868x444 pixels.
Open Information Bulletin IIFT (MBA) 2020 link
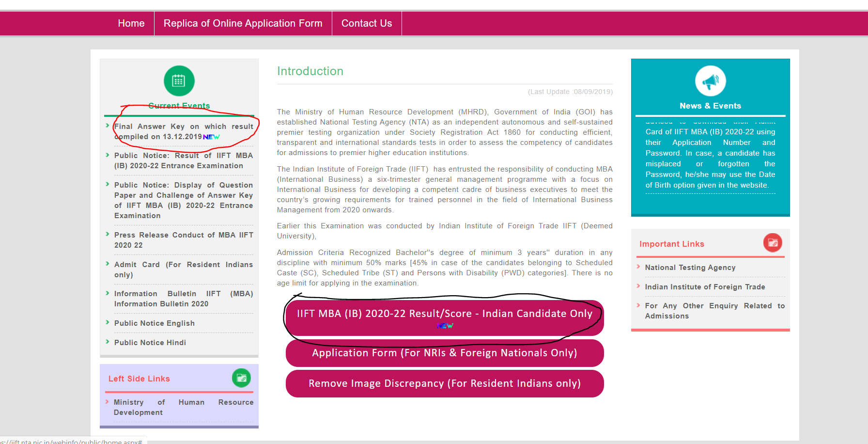[184, 299]
